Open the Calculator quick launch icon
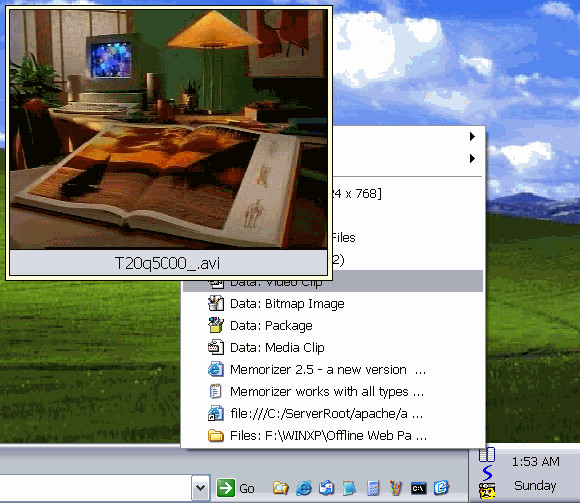 pos(373,488)
